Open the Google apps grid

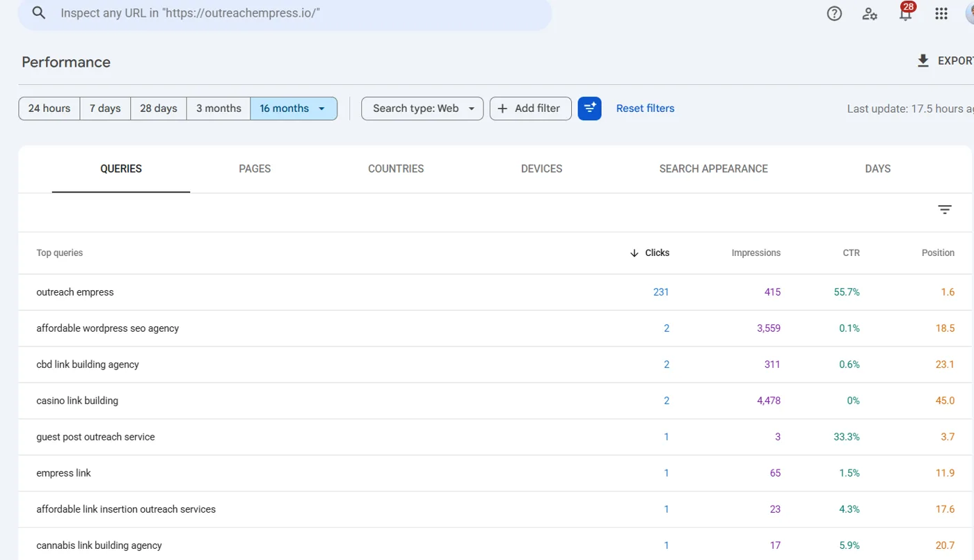(941, 13)
